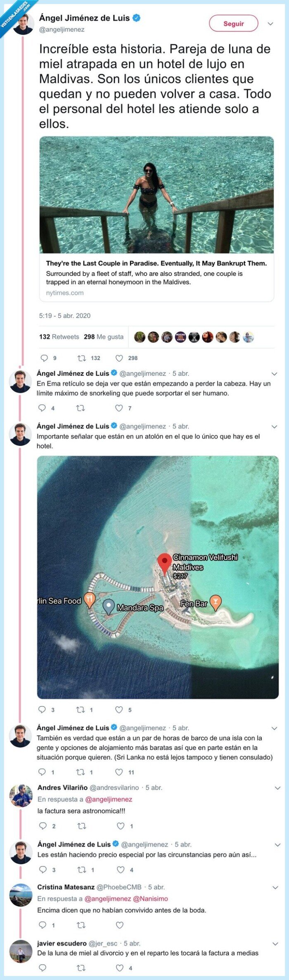This screenshot has height=980, width=289.
Task: Like the tweet with 11 likes
Action: [119, 772]
